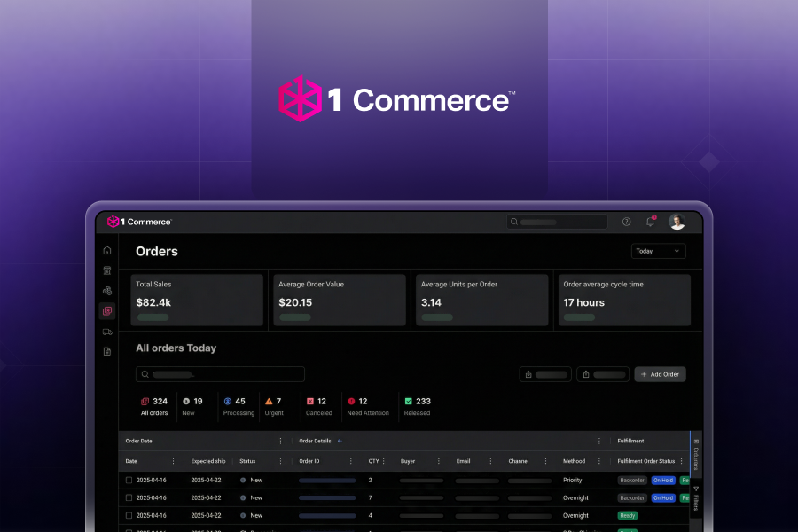Filter by Processing 45 orders tab

click(x=239, y=407)
